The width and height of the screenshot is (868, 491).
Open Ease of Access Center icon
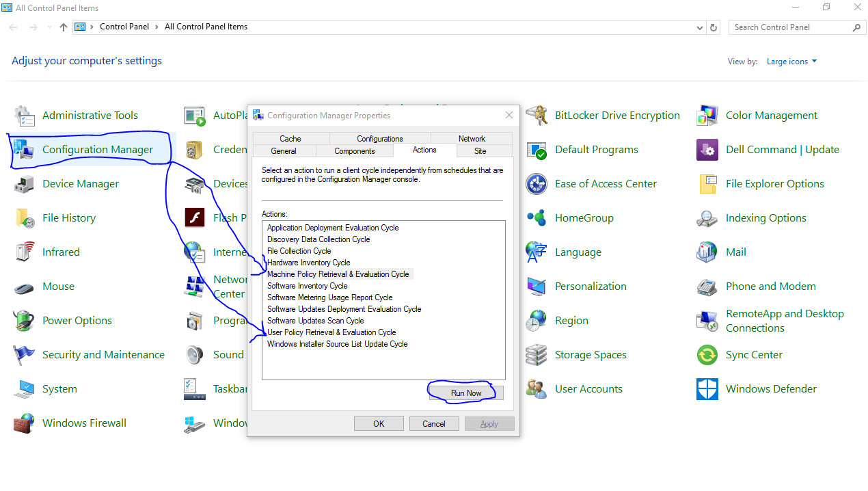click(537, 184)
